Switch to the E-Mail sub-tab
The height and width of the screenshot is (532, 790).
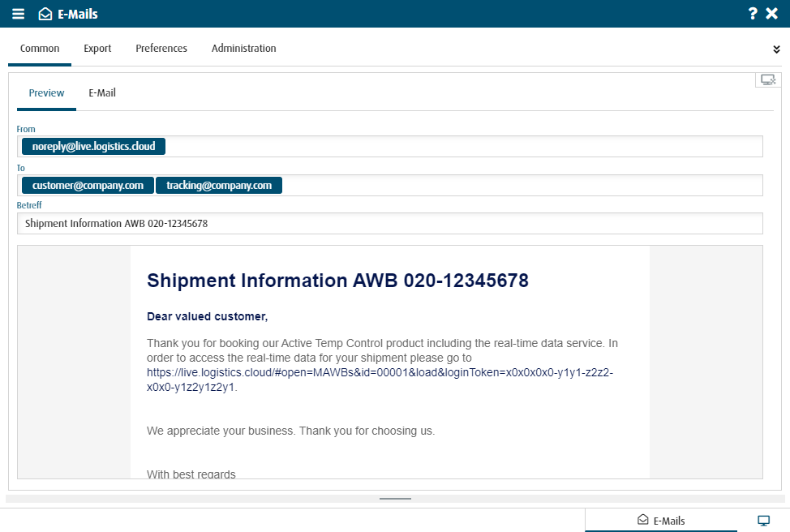point(102,92)
